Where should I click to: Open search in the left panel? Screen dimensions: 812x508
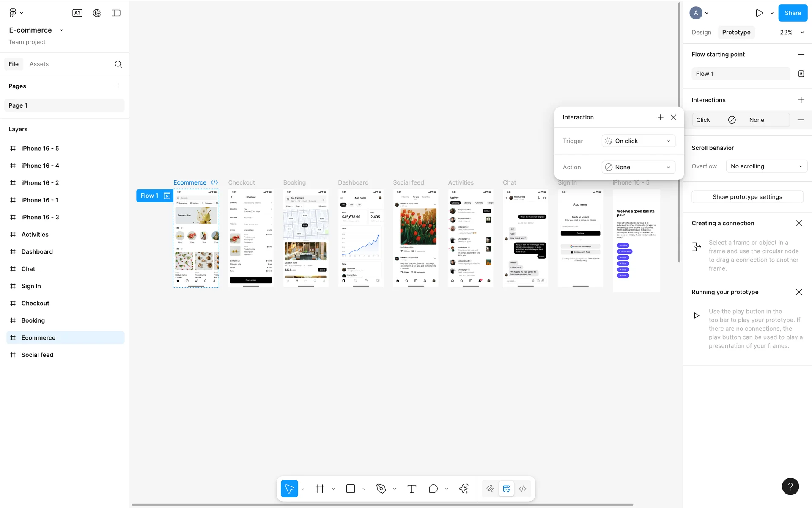coord(118,64)
